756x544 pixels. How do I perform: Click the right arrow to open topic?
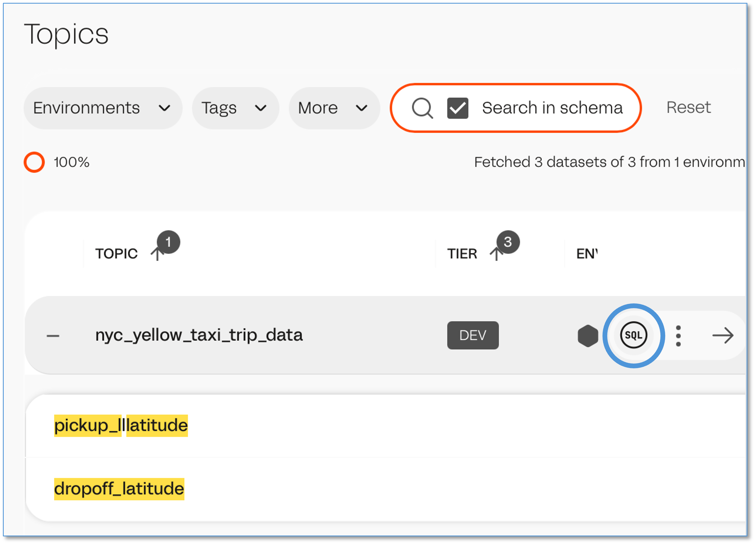[x=723, y=335]
